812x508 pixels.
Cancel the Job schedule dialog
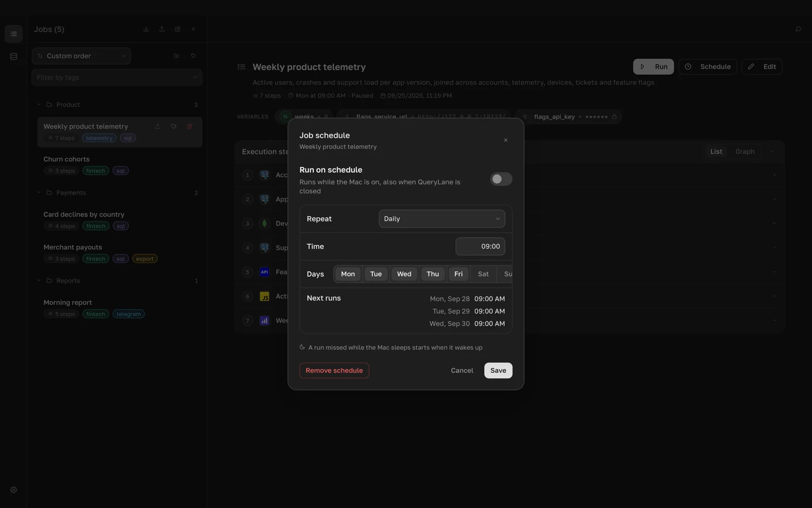click(x=462, y=370)
